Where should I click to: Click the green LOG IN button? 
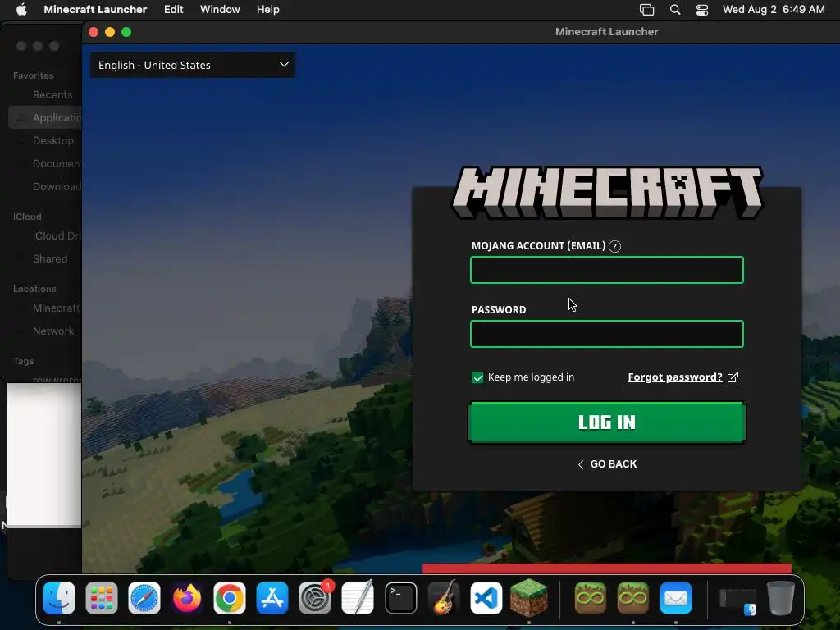tap(606, 422)
